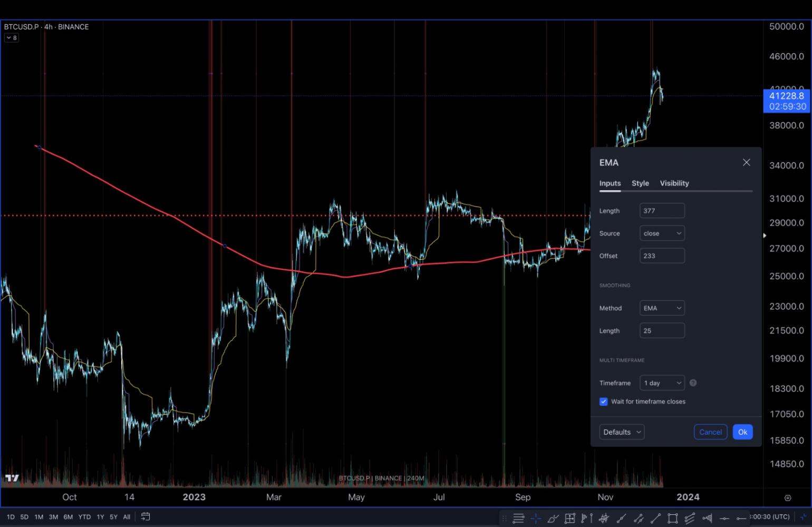Click the red EMA line start point

(x=39, y=147)
